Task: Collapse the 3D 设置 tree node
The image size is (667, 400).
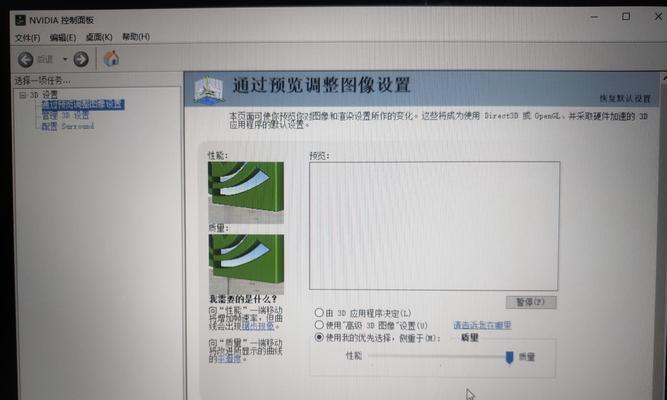Action: pyautogui.click(x=22, y=95)
